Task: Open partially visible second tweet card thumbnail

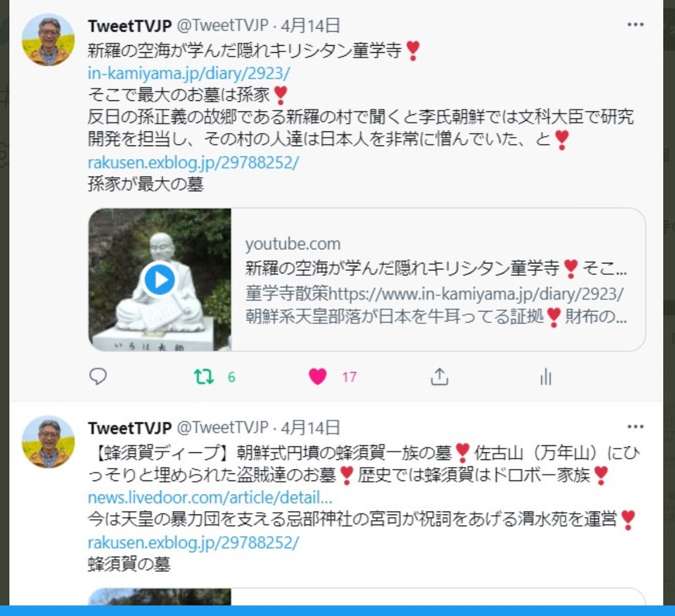Action: pyautogui.click(x=160, y=597)
